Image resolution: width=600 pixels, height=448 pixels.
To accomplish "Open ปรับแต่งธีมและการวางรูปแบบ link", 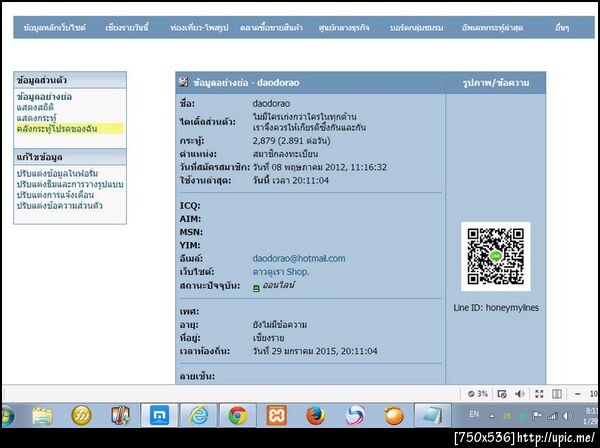I will pos(70,184).
